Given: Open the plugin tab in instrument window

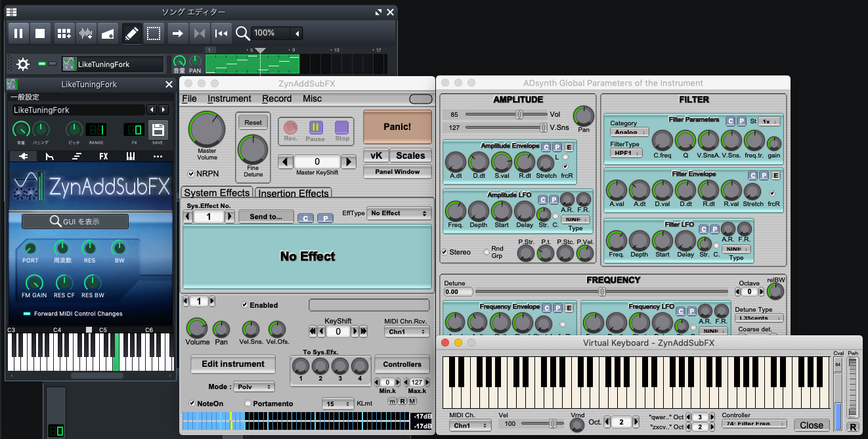Looking at the screenshot, I should [25, 156].
